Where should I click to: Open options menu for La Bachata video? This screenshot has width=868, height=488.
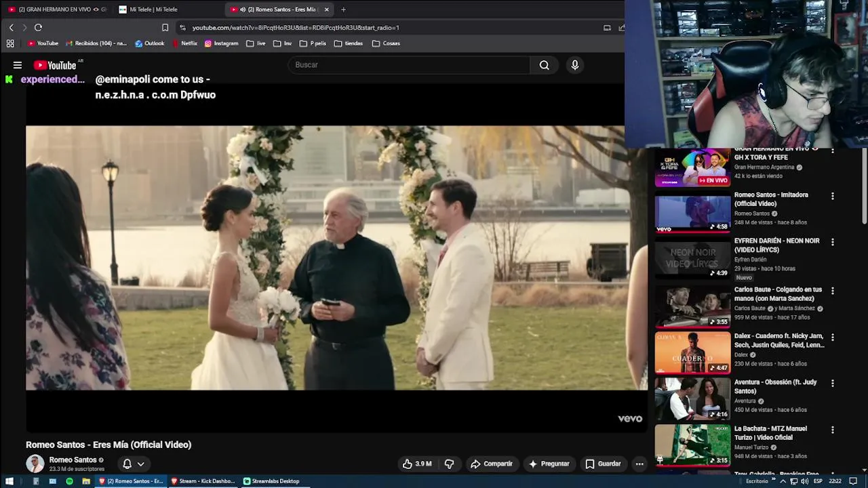tap(833, 430)
